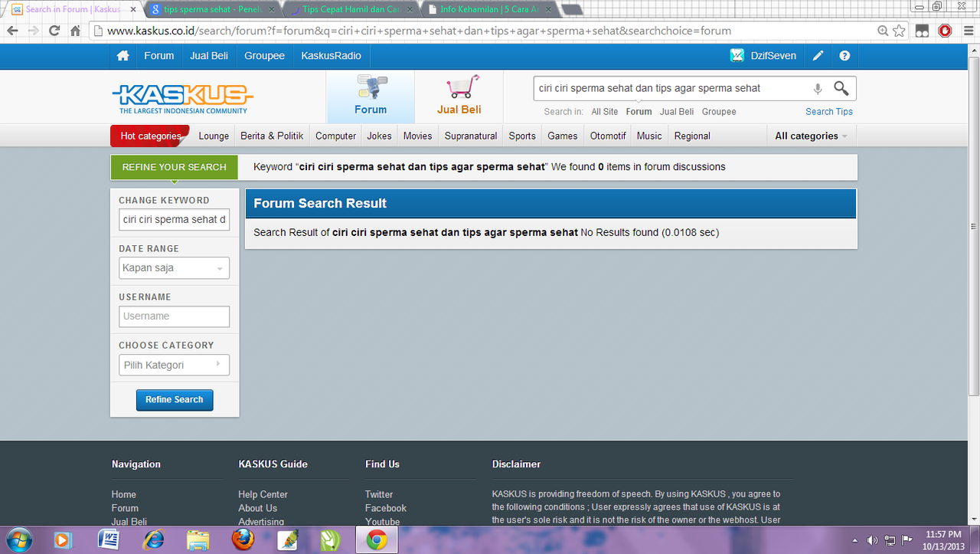Close the 'Search in Forum | Kaskus' tab
The image size is (980, 554).
pyautogui.click(x=133, y=10)
